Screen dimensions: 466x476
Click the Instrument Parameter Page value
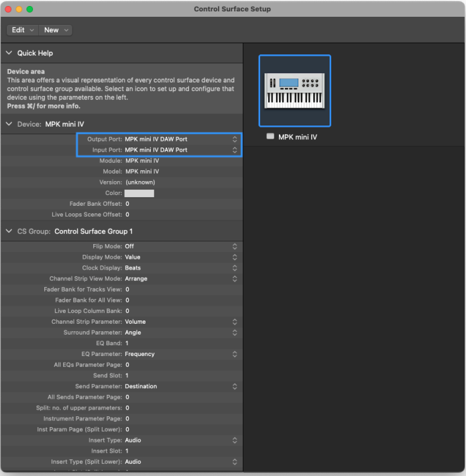127,418
